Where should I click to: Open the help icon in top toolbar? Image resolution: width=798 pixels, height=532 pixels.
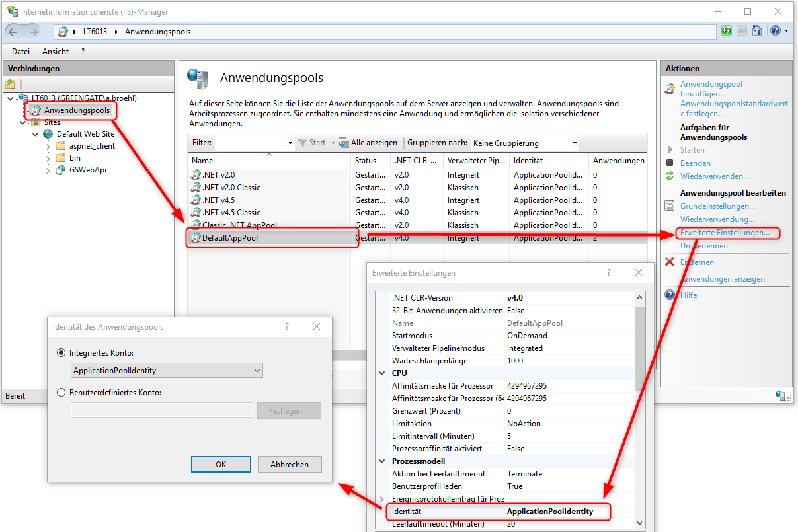click(x=776, y=31)
